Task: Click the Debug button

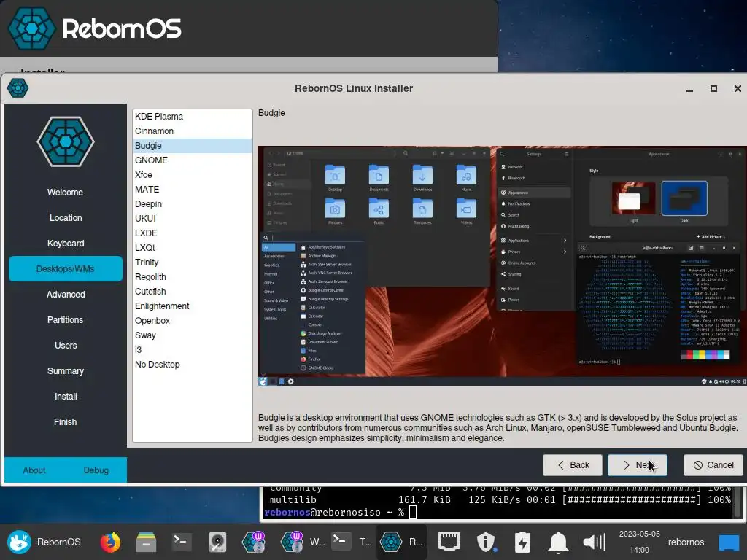Action: 96,470
